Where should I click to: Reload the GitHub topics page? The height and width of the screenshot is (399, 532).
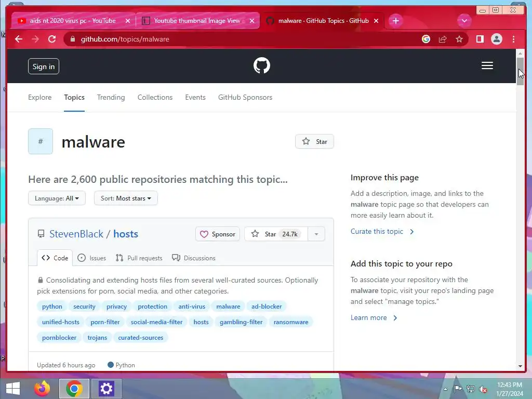click(x=52, y=39)
